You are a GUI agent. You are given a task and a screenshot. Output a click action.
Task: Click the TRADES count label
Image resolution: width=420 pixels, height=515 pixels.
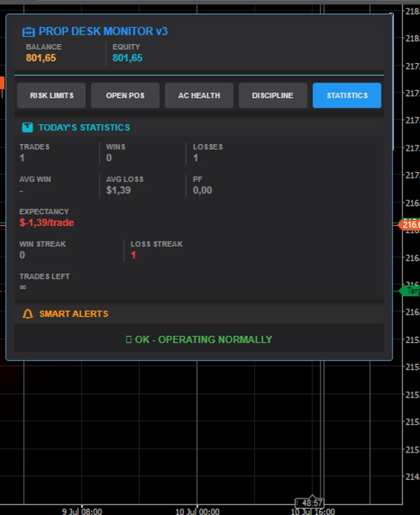[x=34, y=147]
